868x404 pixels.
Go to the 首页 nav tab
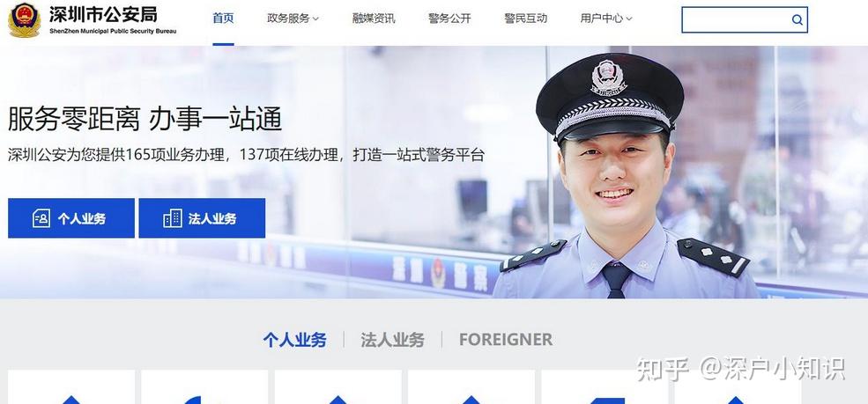pyautogui.click(x=223, y=18)
